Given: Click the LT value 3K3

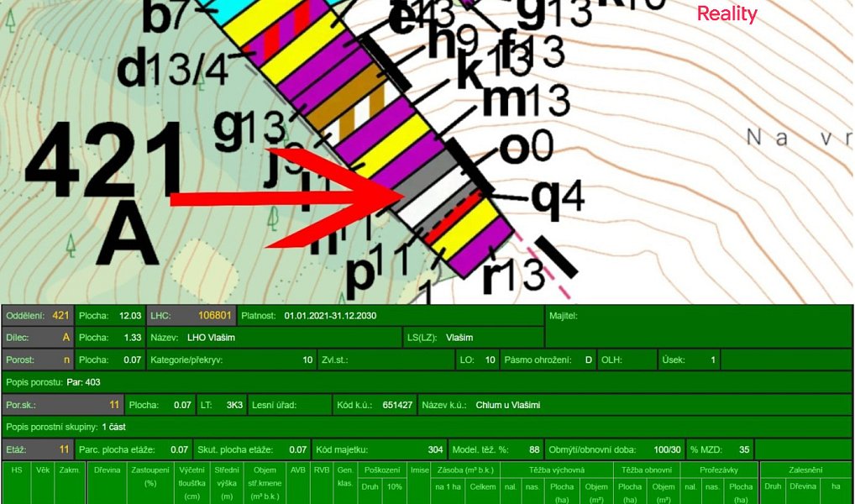Looking at the screenshot, I should point(236,405).
